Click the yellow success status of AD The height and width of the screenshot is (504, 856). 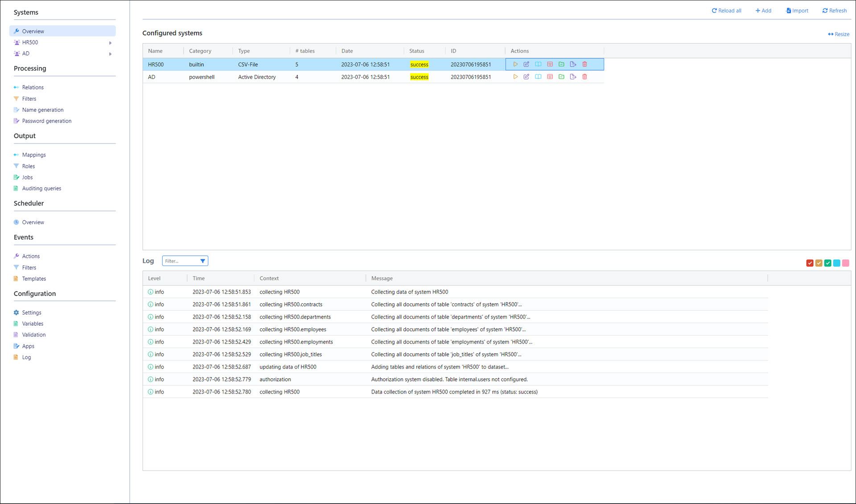click(x=419, y=77)
